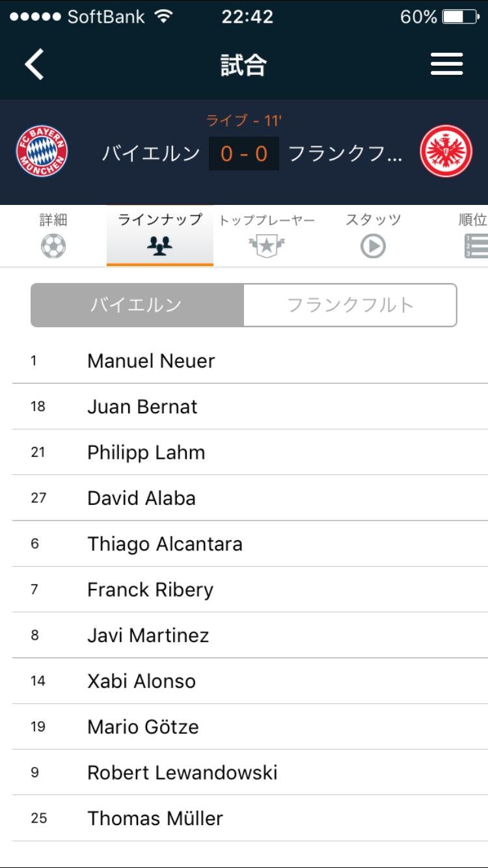The width and height of the screenshot is (488, 868).
Task: Open the 詳細 tab
Action: [x=53, y=220]
